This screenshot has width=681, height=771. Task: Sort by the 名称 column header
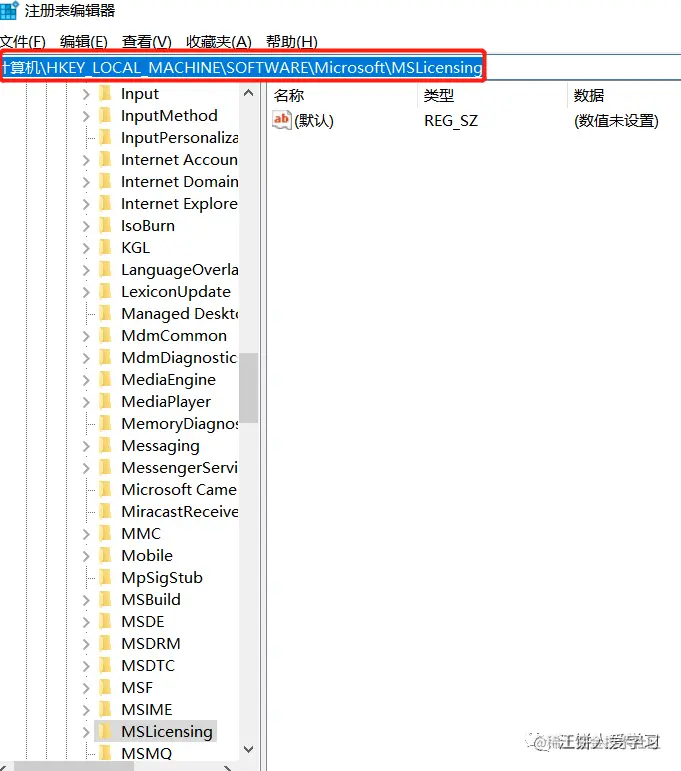click(x=289, y=95)
